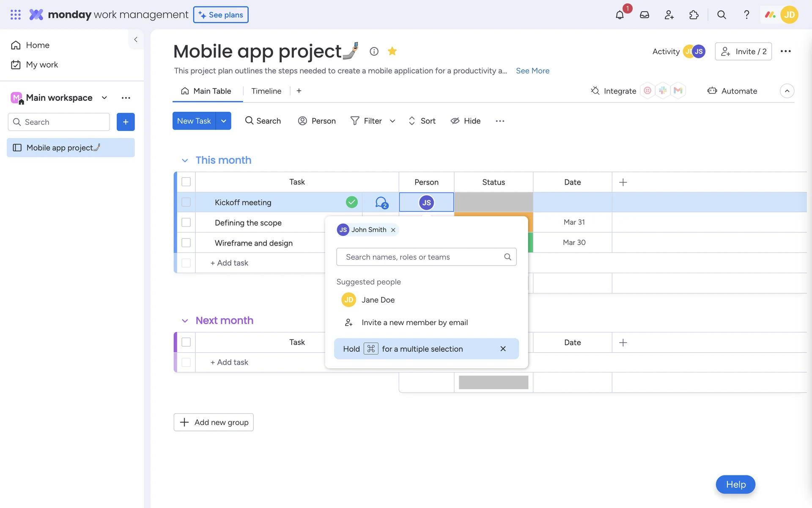Collapse the This month group

pos(185,160)
